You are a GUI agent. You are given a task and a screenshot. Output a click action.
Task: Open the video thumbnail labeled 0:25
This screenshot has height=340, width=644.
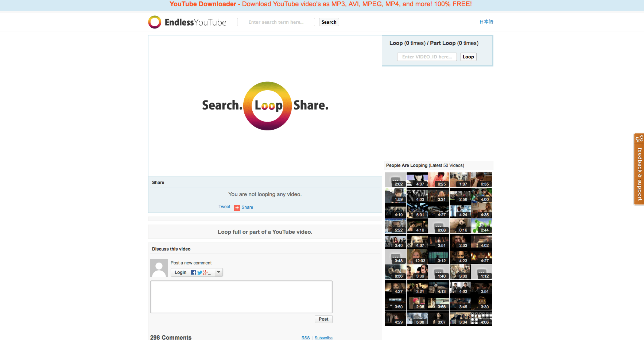tap(439, 180)
